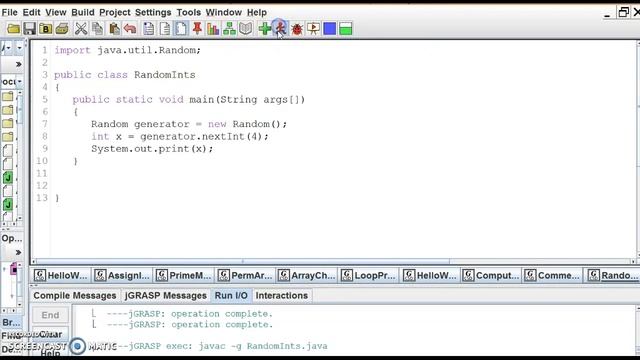Undo with the red arrow icon
Viewport: 640px width, 360px height.
130,29
